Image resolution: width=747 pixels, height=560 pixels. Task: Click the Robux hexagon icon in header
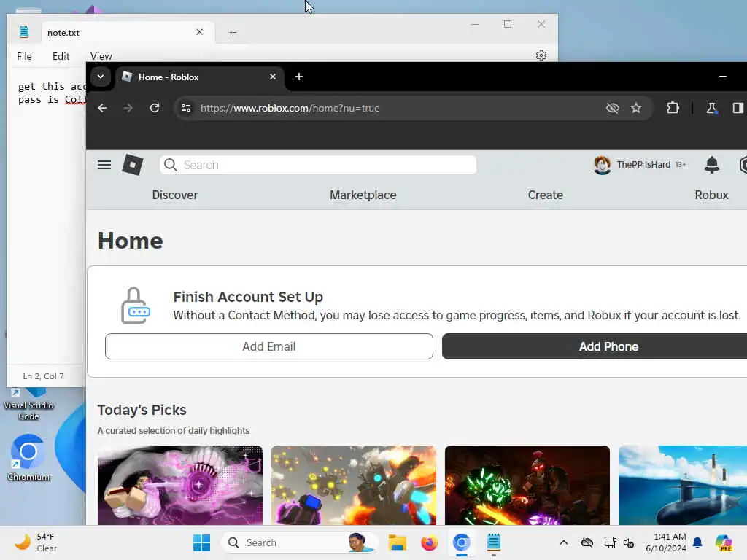click(743, 165)
